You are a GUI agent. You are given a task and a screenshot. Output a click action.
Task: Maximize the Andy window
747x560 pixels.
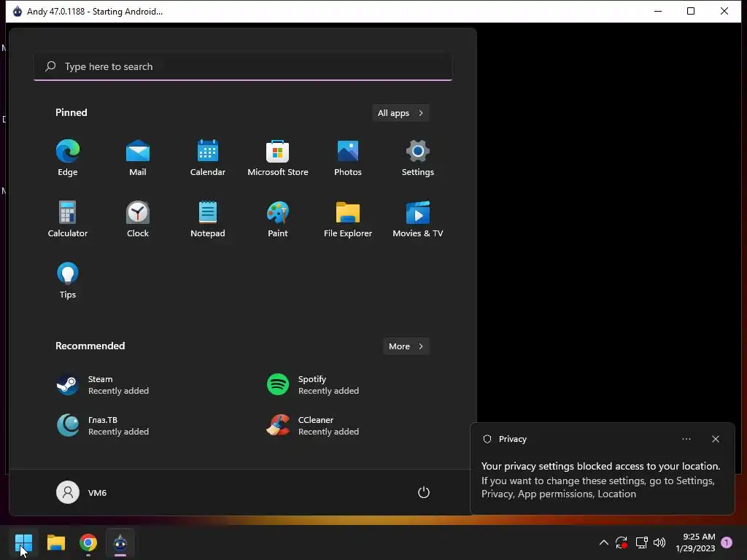(x=691, y=12)
